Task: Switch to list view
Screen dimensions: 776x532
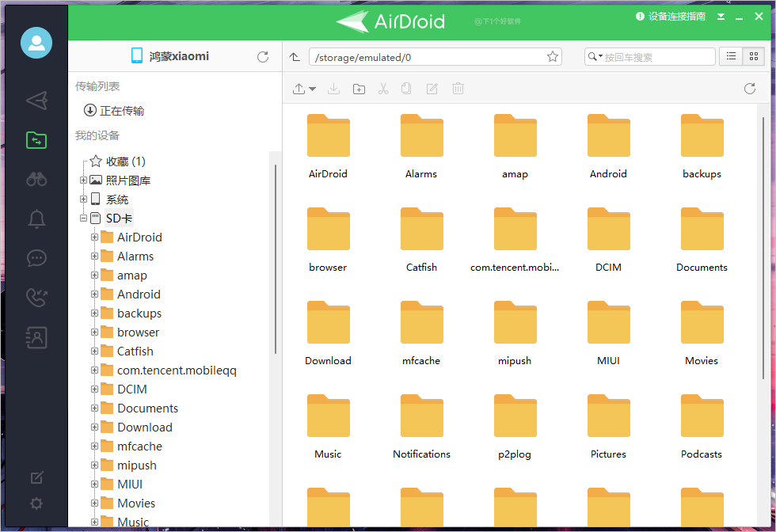Action: [731, 56]
